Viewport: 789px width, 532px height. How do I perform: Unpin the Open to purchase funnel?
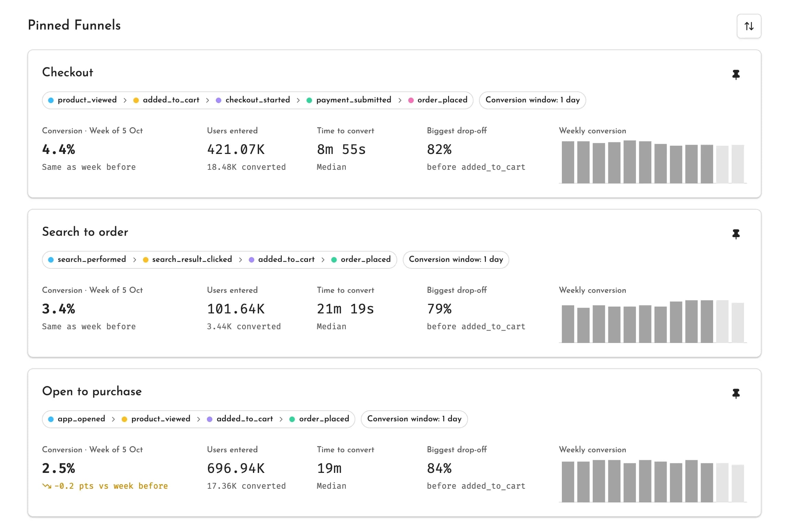point(736,394)
